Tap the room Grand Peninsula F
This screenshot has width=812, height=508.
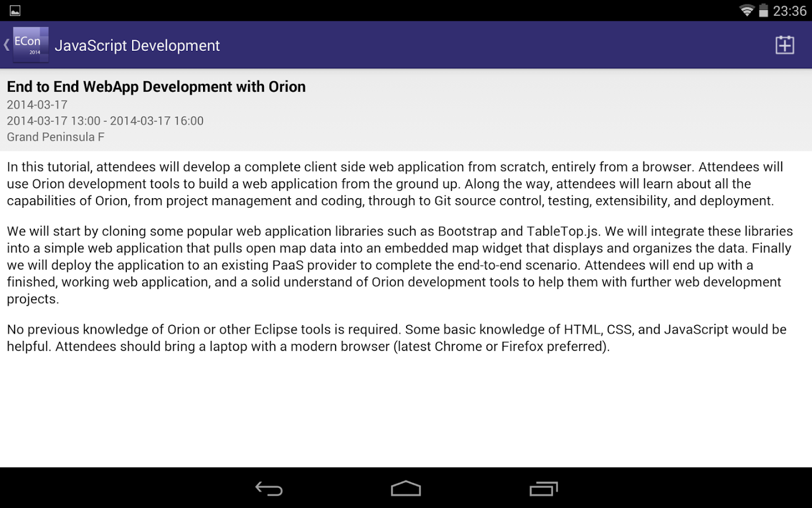(56, 137)
